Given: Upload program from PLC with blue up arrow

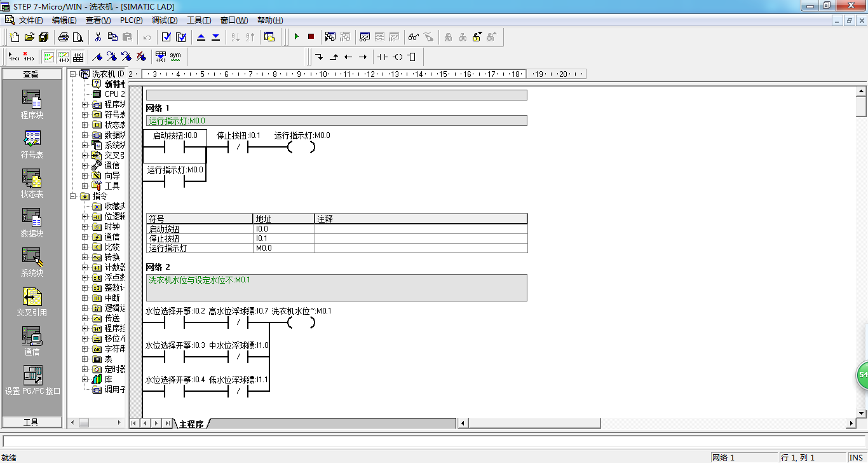Looking at the screenshot, I should pyautogui.click(x=201, y=37).
